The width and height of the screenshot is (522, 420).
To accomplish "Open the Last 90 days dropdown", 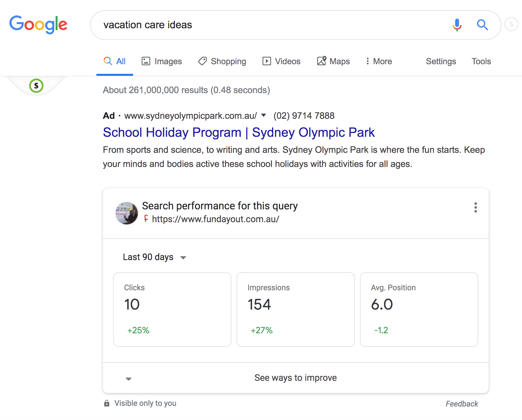I will [154, 257].
